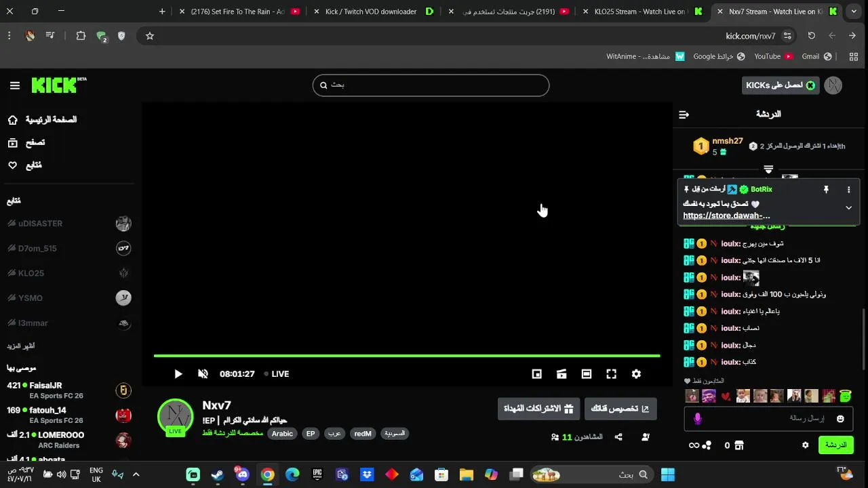Click the customize your channel button
The width and height of the screenshot is (868, 488).
(620, 409)
